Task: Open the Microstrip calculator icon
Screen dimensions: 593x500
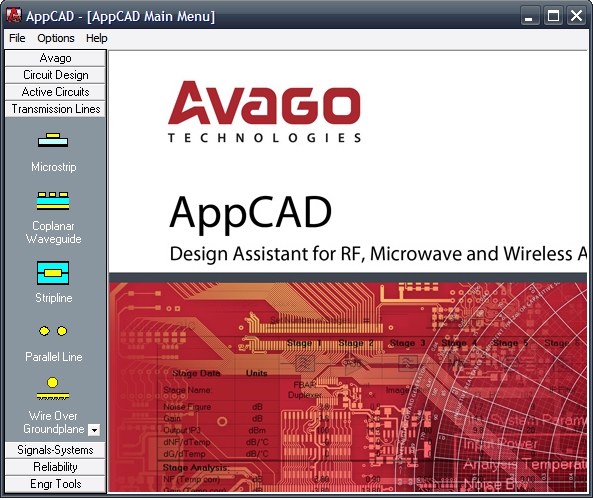Action: (x=53, y=140)
